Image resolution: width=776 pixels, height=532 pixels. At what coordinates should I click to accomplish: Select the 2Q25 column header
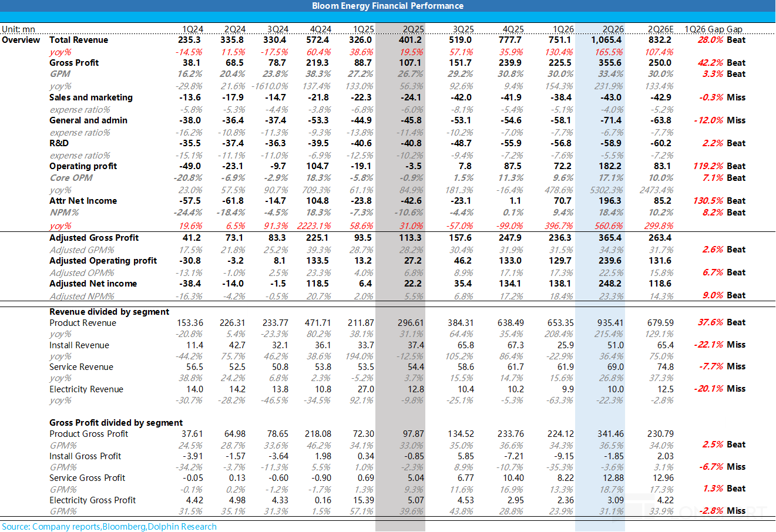click(x=413, y=29)
